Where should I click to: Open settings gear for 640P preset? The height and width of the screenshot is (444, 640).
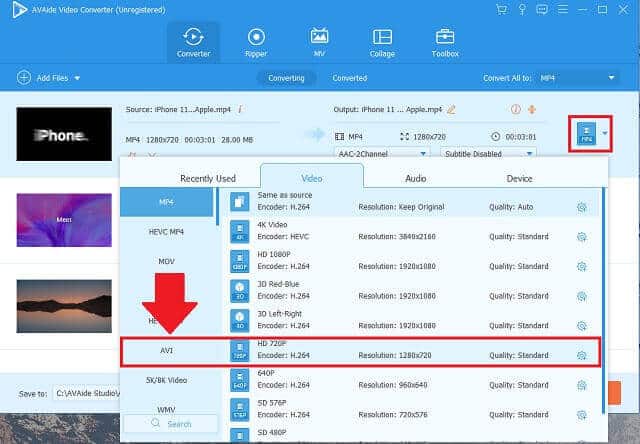coord(582,385)
